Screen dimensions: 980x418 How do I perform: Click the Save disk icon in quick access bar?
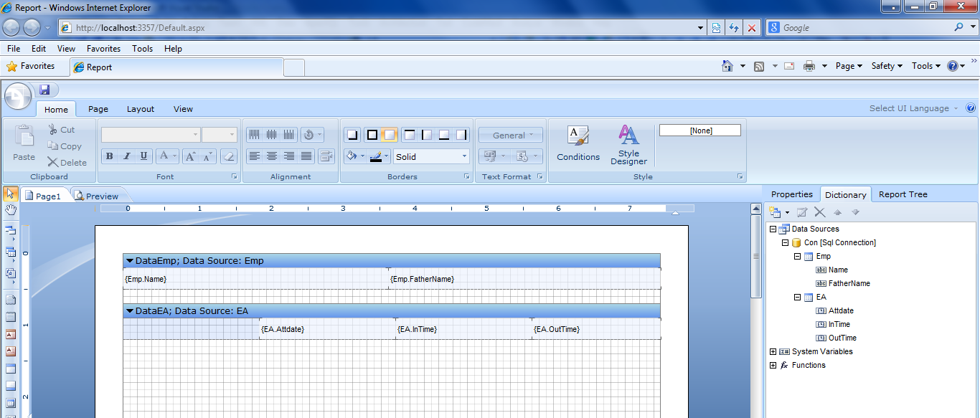44,90
